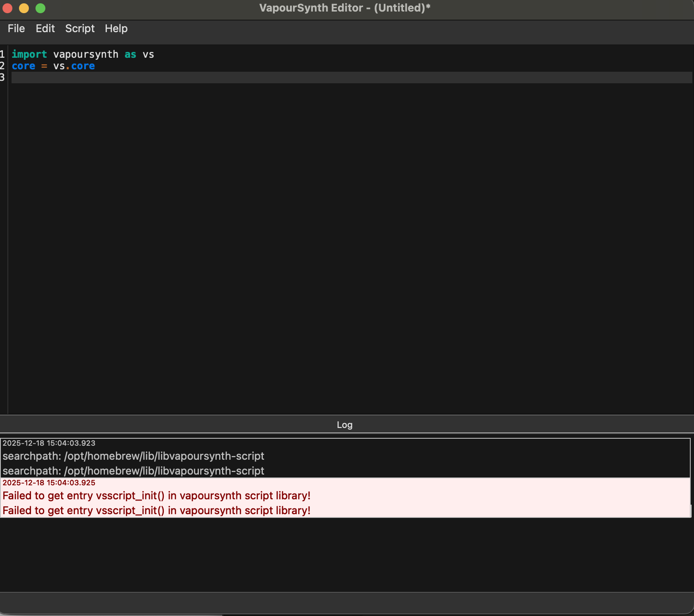Minimize the window using the yellow button
The image size is (694, 616).
[x=24, y=8]
